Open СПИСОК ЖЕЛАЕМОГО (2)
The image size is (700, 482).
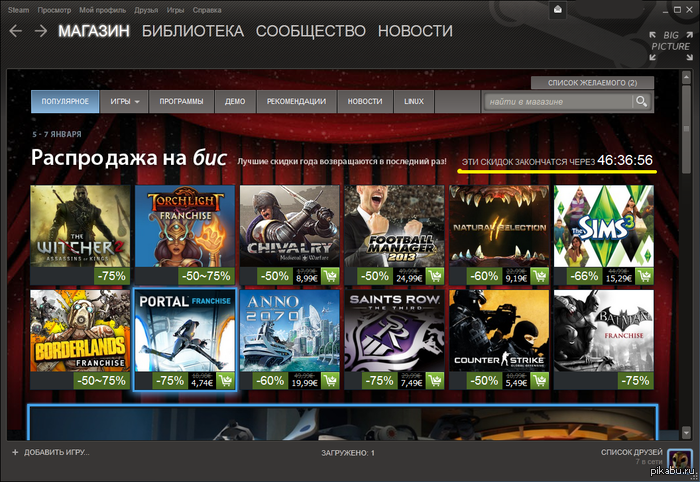click(x=592, y=83)
